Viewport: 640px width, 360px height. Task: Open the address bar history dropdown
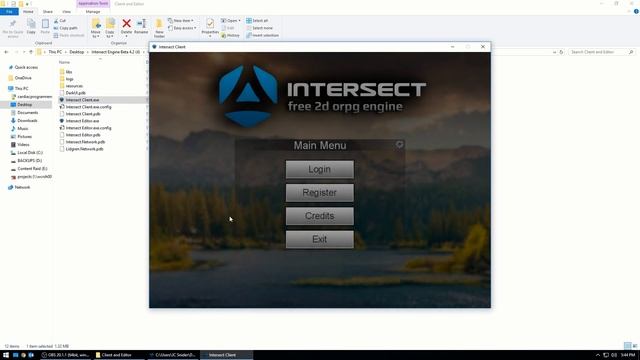click(554, 52)
